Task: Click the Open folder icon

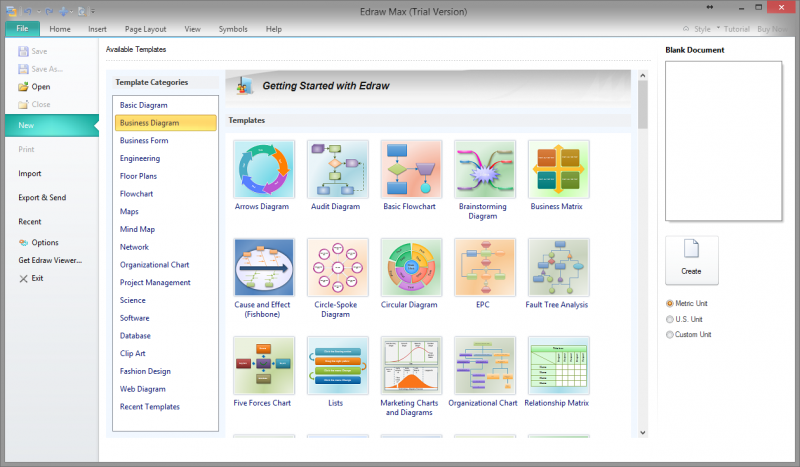Action: tap(23, 87)
